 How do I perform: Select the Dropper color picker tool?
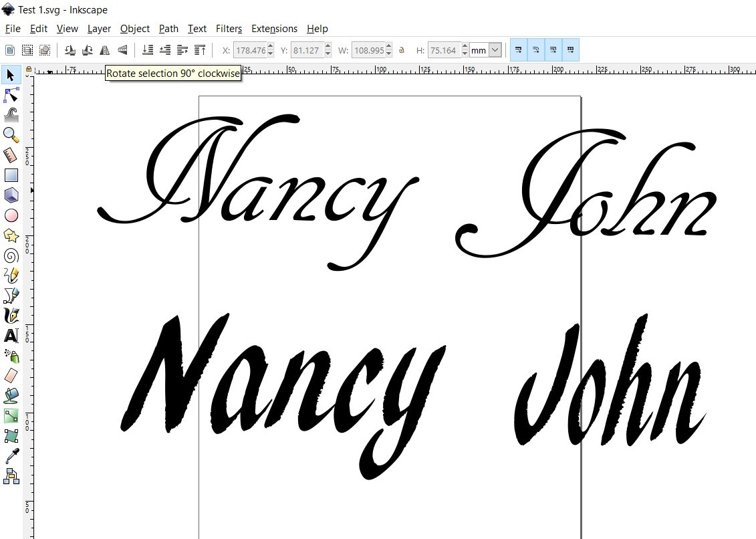(x=11, y=456)
